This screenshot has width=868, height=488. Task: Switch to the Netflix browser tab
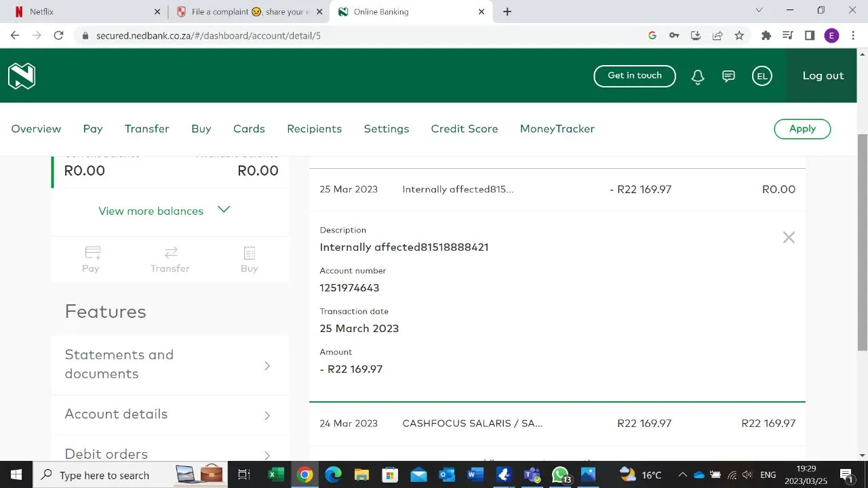point(81,12)
